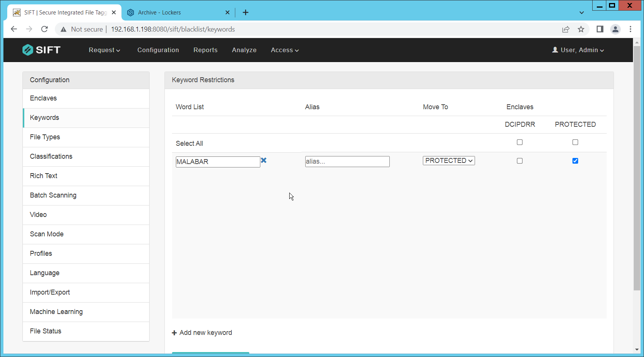Click the alias input field
Screen dimensions: 644x357
coord(347,161)
